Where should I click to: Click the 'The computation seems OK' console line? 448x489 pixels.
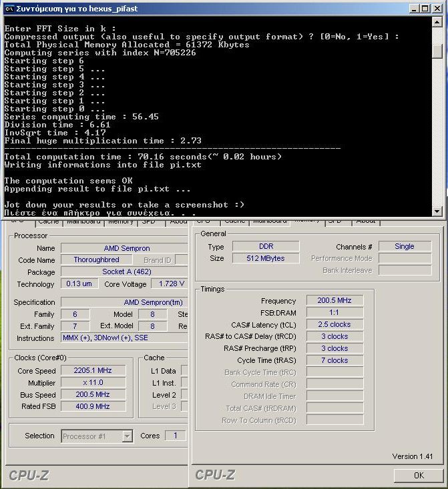(x=68, y=181)
